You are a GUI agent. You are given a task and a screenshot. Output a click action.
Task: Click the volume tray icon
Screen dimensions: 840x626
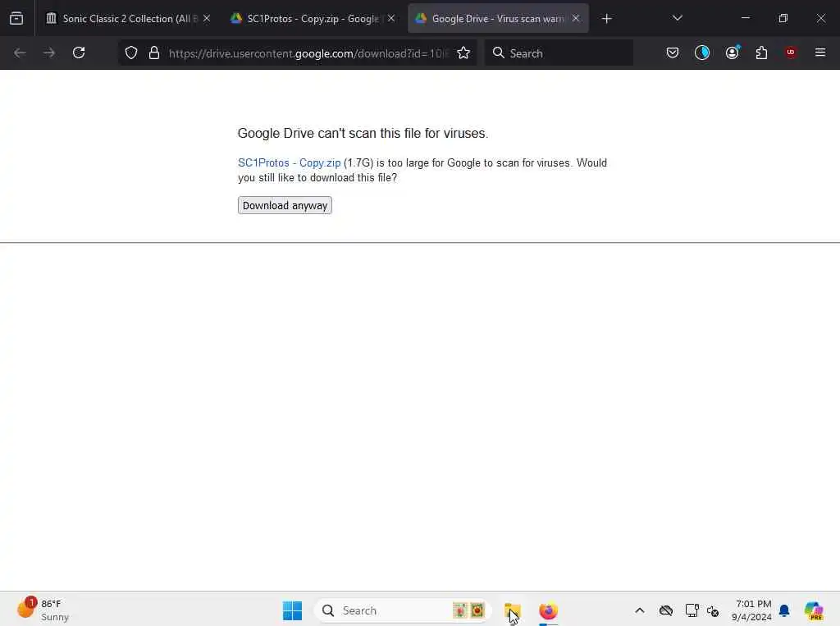click(x=713, y=610)
